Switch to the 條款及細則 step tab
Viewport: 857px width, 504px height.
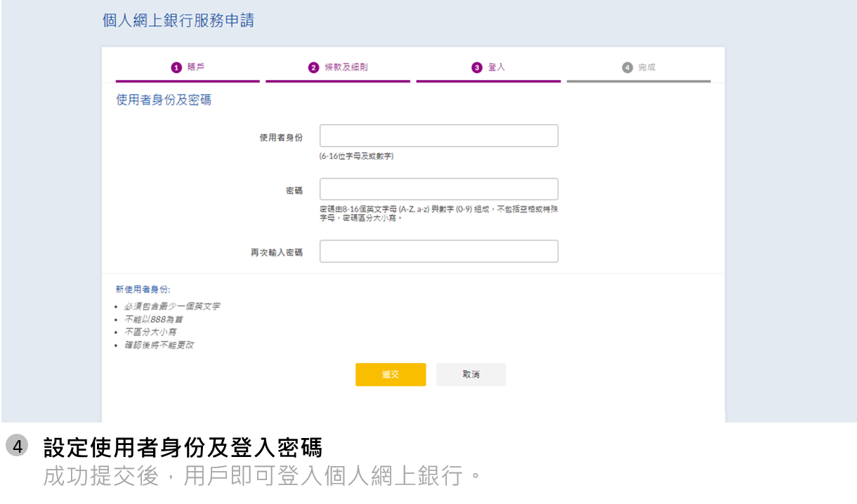click(346, 67)
